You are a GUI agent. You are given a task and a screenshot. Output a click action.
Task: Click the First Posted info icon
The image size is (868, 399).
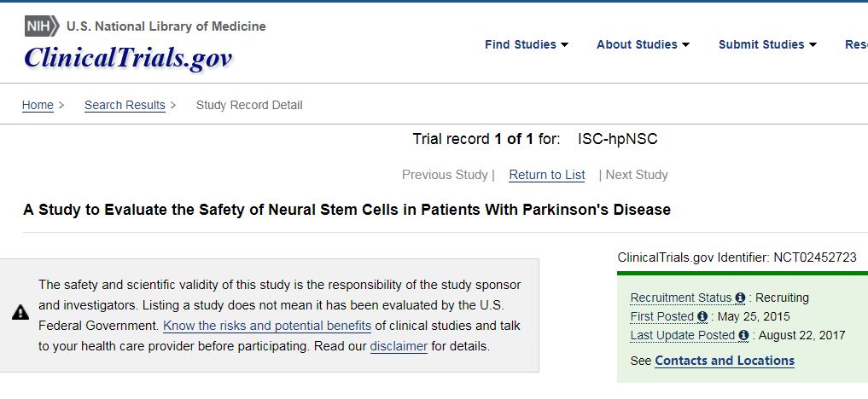tap(702, 316)
